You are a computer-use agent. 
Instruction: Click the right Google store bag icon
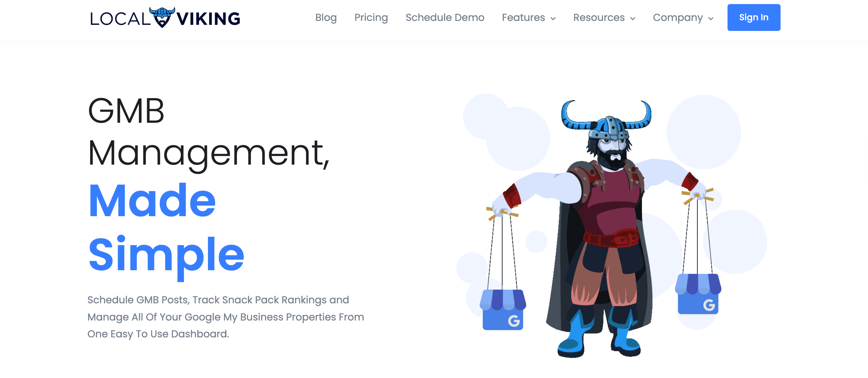(698, 294)
